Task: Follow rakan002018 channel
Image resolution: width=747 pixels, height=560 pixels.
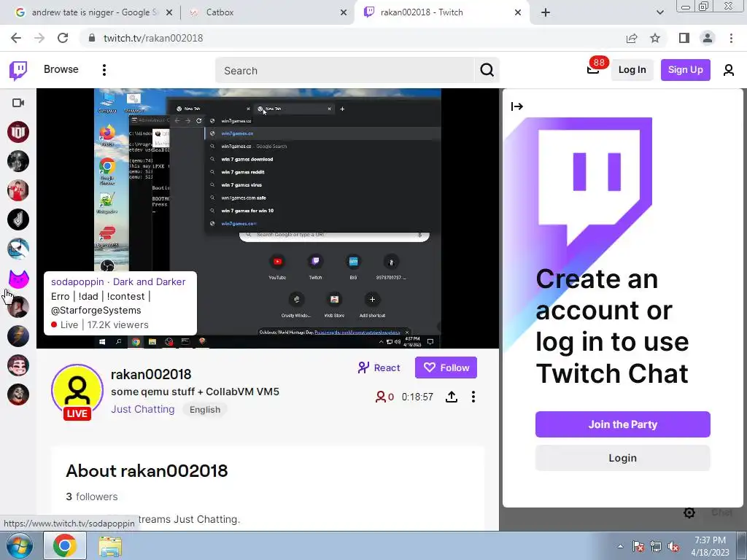Action: coord(446,367)
